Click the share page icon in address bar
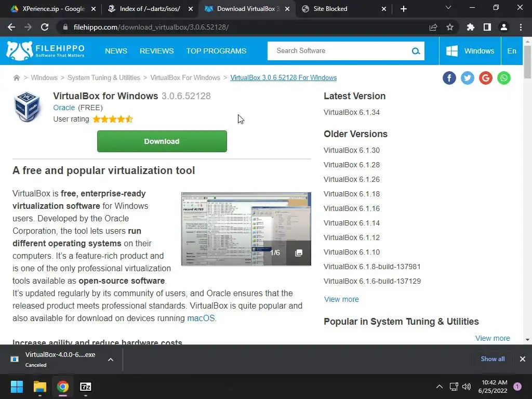 [x=433, y=27]
